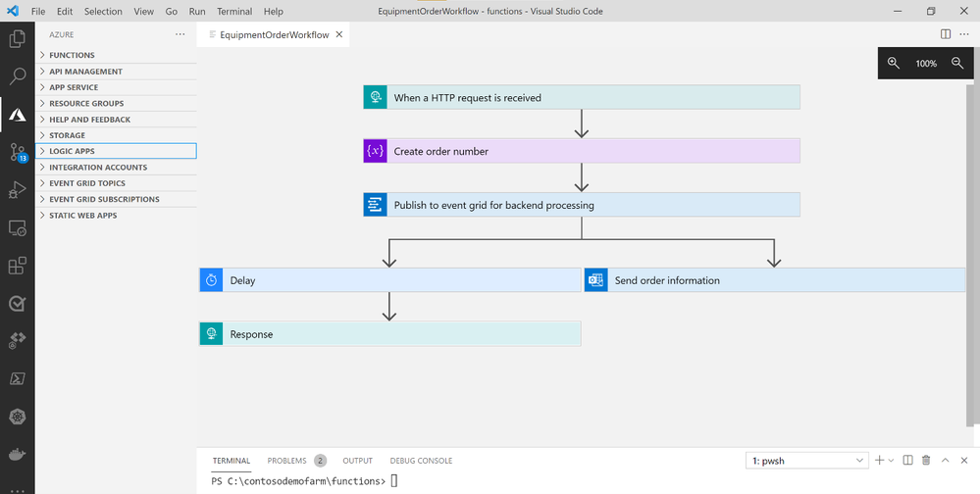Viewport: 980px width, 494px height.
Task: Click the HTTP request trigger icon
Action: [375, 97]
